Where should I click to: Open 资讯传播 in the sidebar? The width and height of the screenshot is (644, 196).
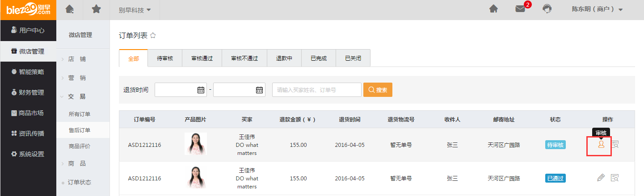28,133
